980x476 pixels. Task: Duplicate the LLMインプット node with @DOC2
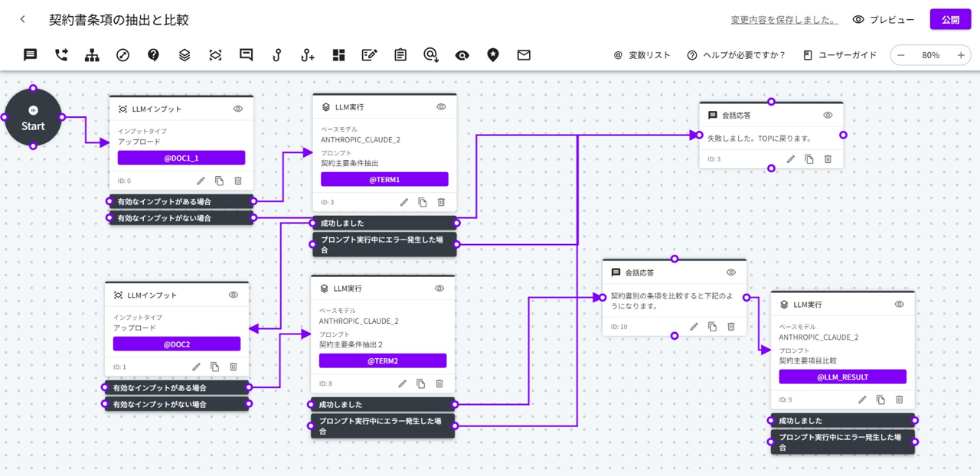pos(215,367)
